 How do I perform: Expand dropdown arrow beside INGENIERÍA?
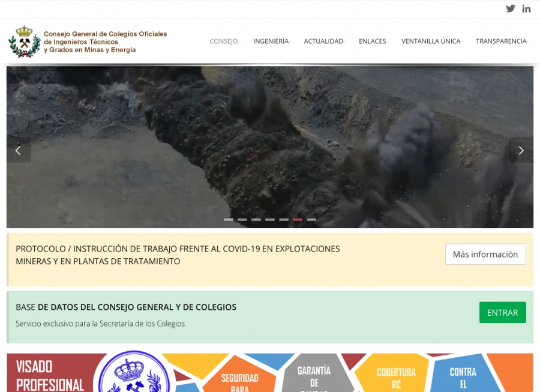290,42
